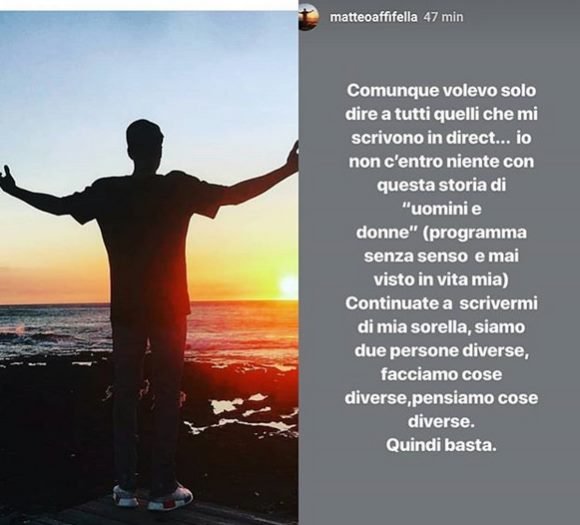Tap the line 'scrivono in direct... io'
Screen dimensions: 580x525
[441, 138]
